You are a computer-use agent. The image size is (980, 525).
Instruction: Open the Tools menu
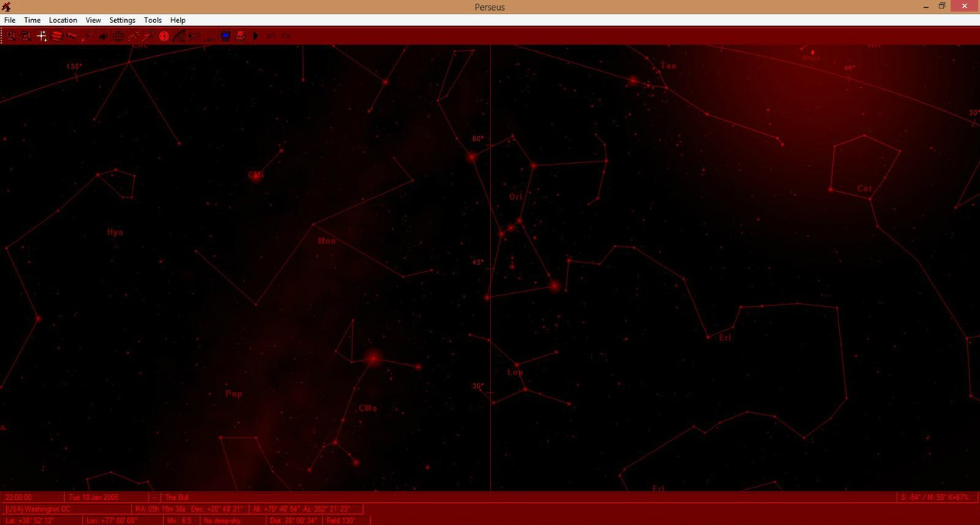[153, 20]
